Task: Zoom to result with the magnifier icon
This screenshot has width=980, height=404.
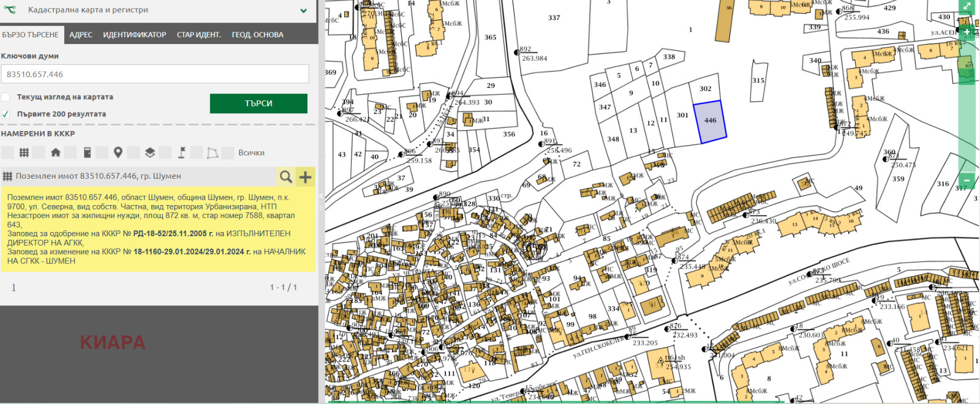Action: (285, 177)
